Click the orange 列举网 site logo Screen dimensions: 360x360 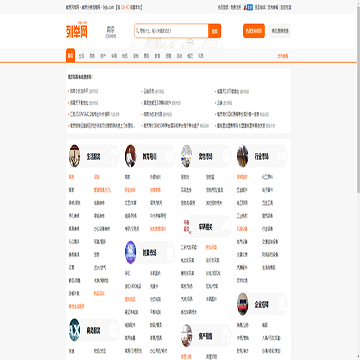pyautogui.click(x=76, y=31)
